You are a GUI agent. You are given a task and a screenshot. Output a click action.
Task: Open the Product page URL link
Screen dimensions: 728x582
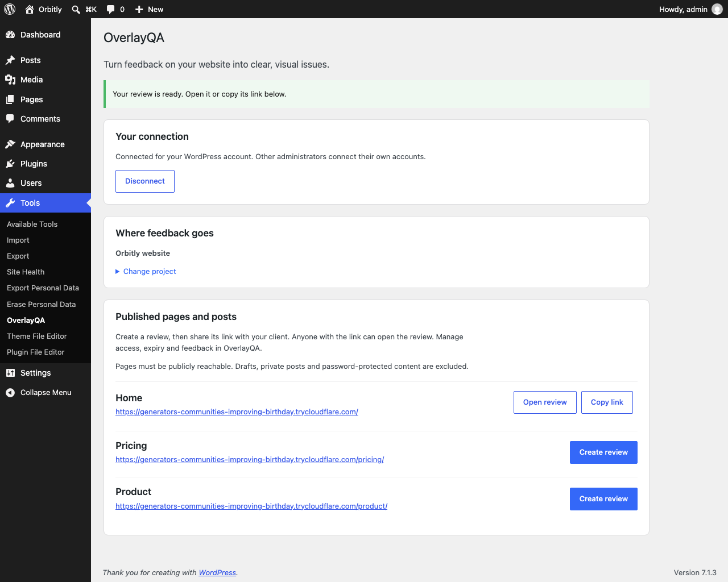click(251, 506)
